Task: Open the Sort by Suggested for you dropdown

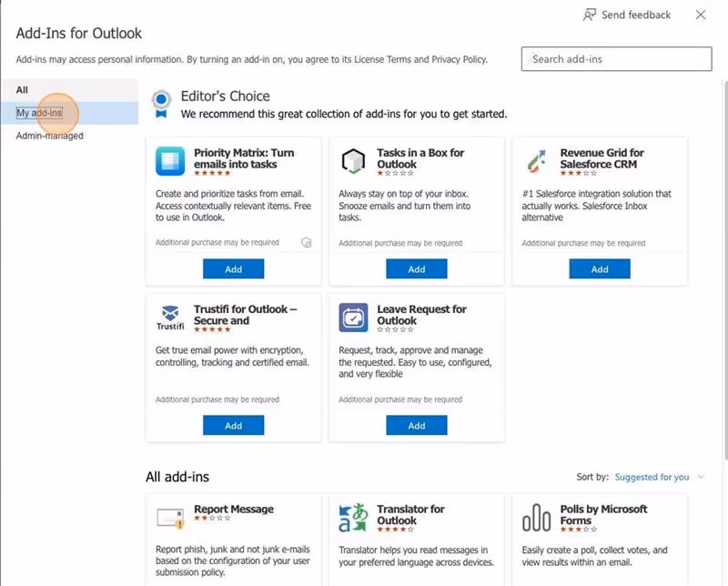Action: click(652, 477)
